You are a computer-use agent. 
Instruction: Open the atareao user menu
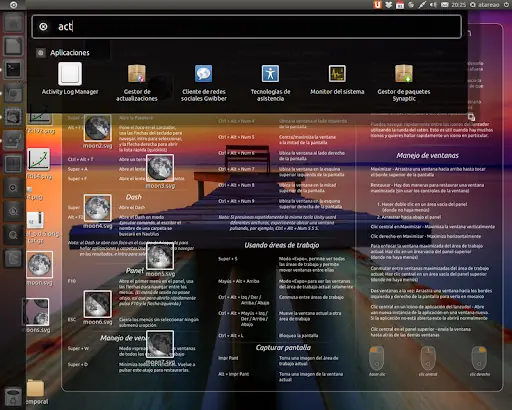point(484,5)
